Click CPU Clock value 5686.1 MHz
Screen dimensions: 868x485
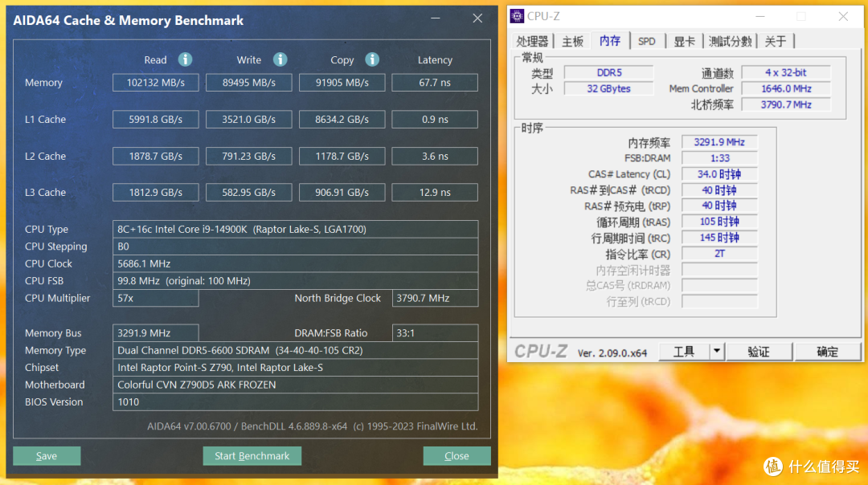pos(295,263)
